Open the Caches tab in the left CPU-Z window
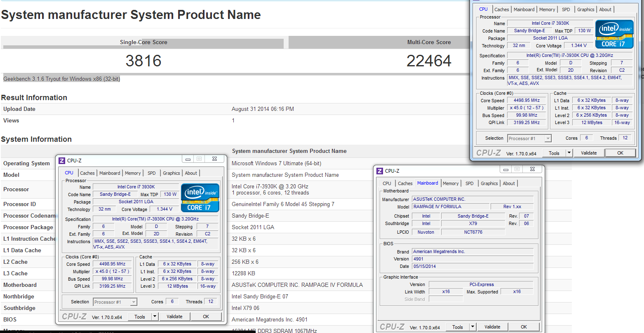 [87, 173]
